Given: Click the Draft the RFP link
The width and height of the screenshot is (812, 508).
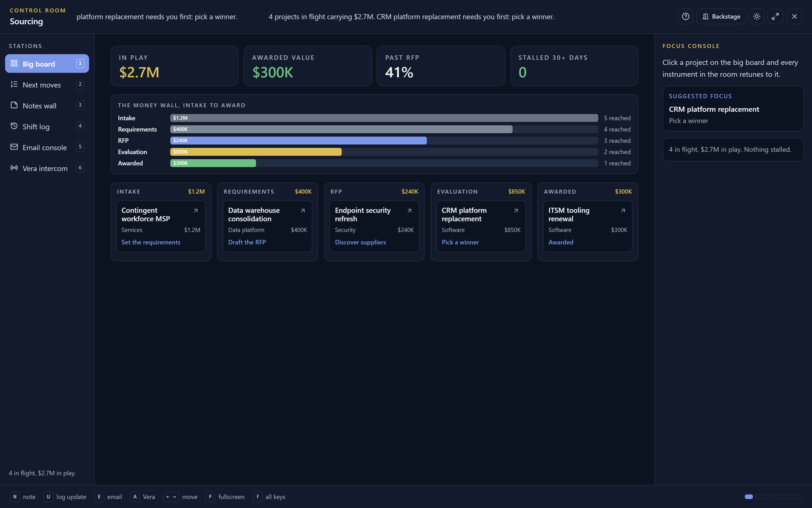Looking at the screenshot, I should point(247,242).
